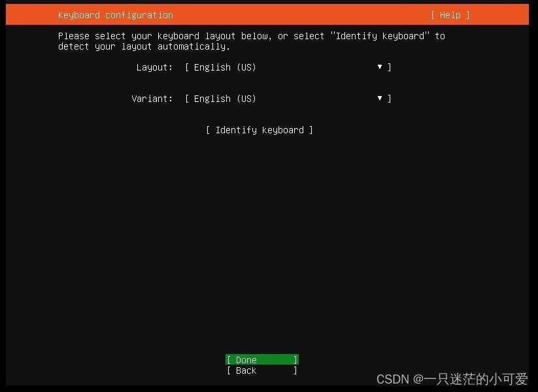Image resolution: width=538 pixels, height=392 pixels.
Task: Expand the Layout dropdown arrow
Action: tap(380, 67)
